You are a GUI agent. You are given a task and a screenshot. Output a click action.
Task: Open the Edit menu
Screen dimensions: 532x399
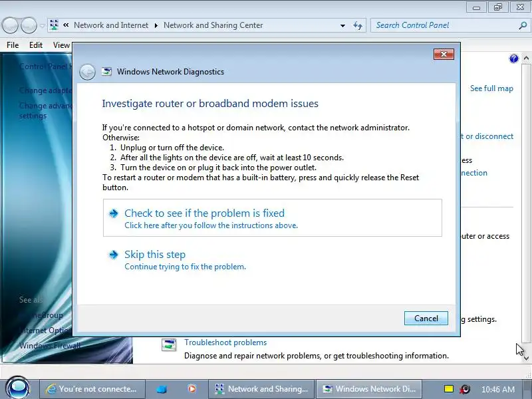36,45
